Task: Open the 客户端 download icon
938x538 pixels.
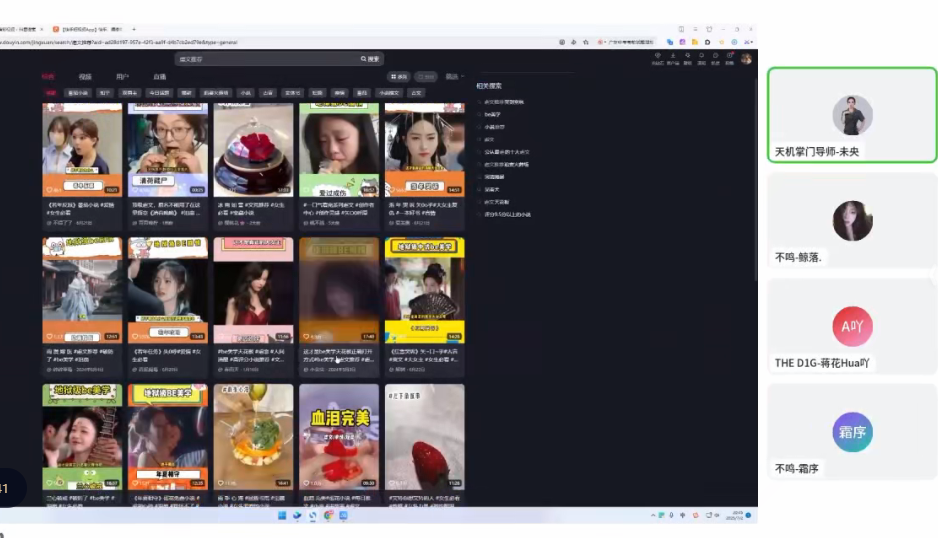Action: [x=673, y=58]
